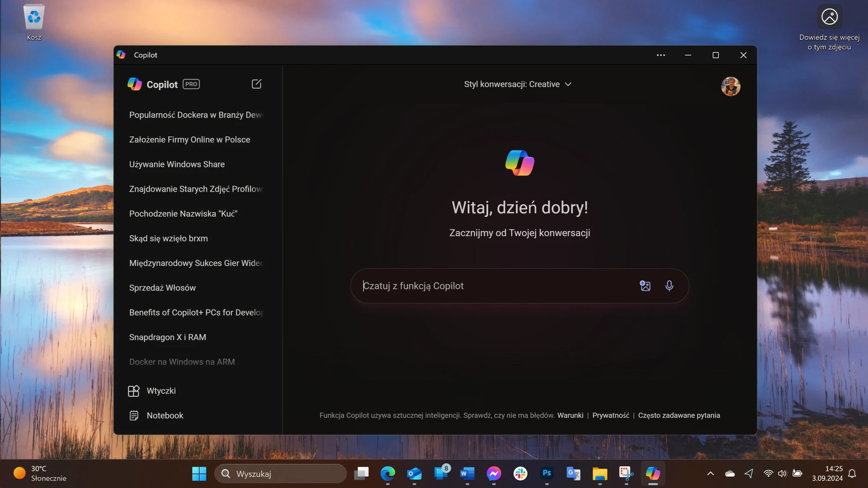Screen dimensions: 868x488
Task: Show hidden system tray icons
Action: (710, 474)
